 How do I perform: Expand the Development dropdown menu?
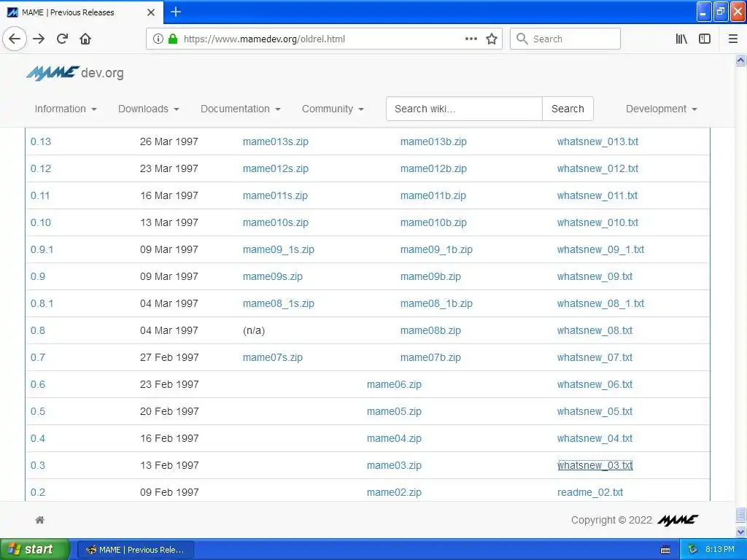[661, 109]
